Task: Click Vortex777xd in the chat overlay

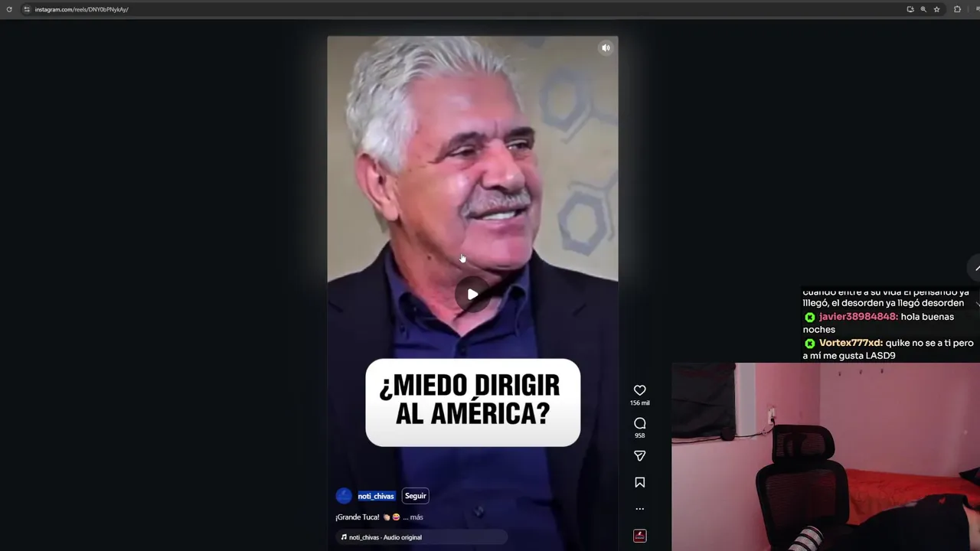Action: pos(851,343)
